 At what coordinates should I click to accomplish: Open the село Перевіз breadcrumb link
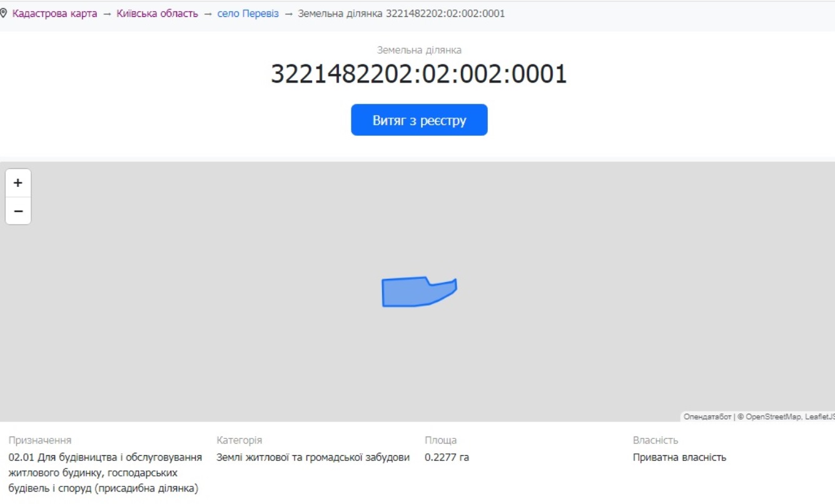[x=248, y=14]
